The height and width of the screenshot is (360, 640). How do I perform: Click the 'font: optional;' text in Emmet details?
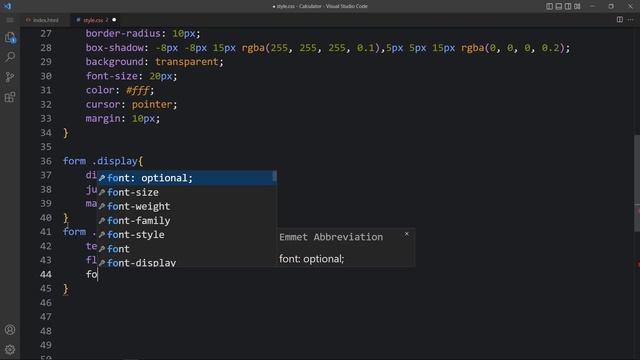point(311,259)
